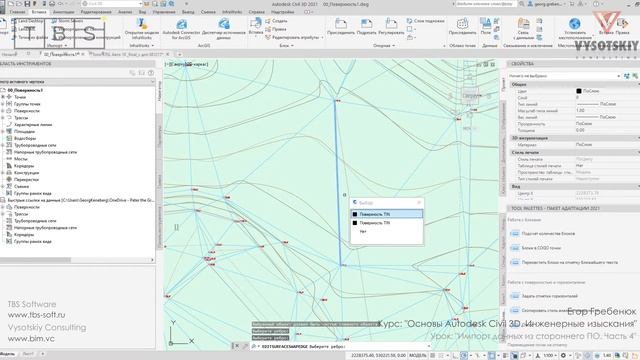This screenshot has height=360, width=640.
Task: Close the Выбор selection popup
Action: point(419,202)
